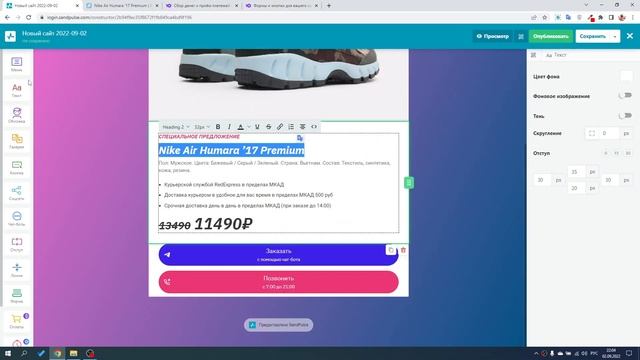
Task: Click the translate icon above the heading
Action: [300, 138]
